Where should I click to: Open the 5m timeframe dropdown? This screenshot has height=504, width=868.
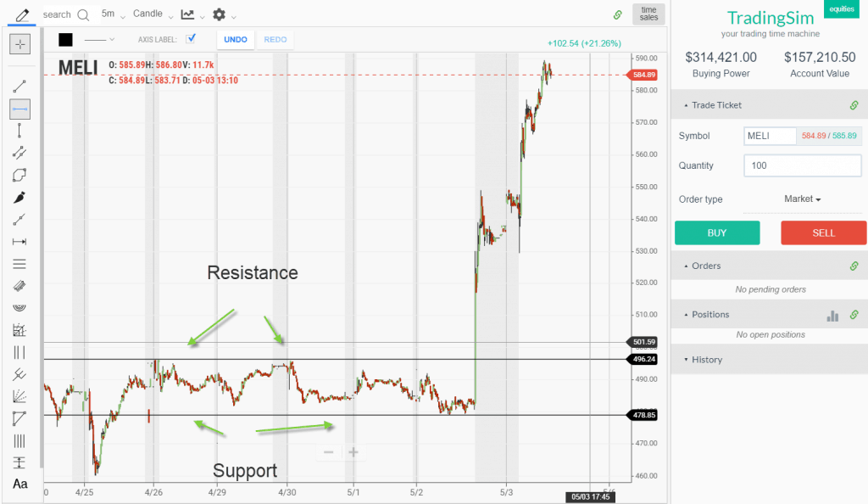(113, 14)
